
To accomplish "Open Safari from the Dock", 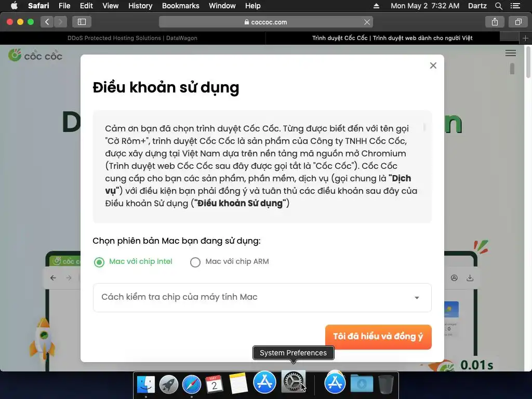I will coord(191,384).
